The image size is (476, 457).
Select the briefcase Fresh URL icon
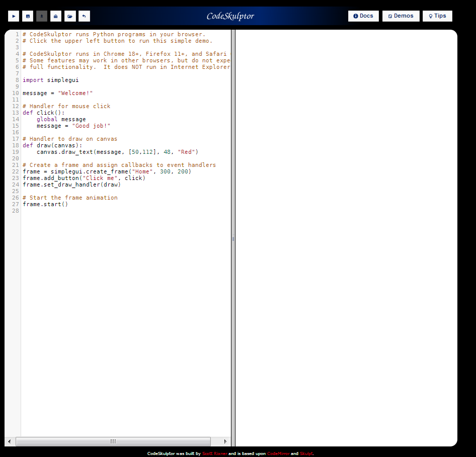(55, 16)
